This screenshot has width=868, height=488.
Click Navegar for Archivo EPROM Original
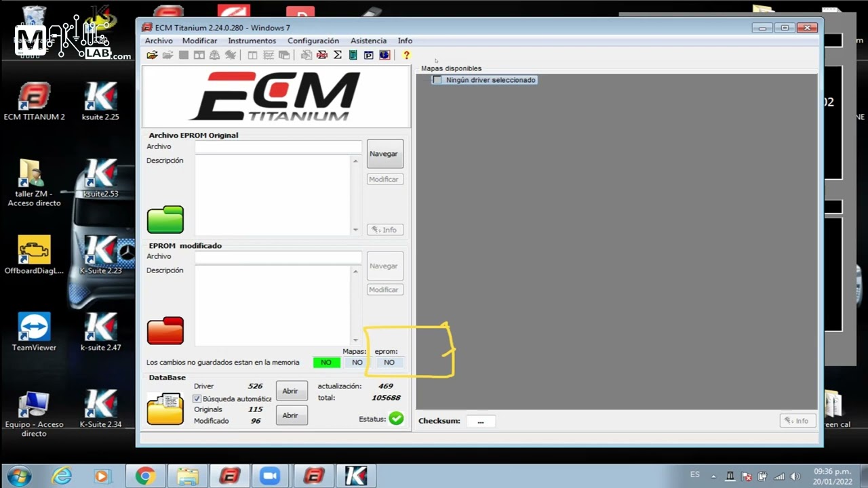(x=384, y=154)
